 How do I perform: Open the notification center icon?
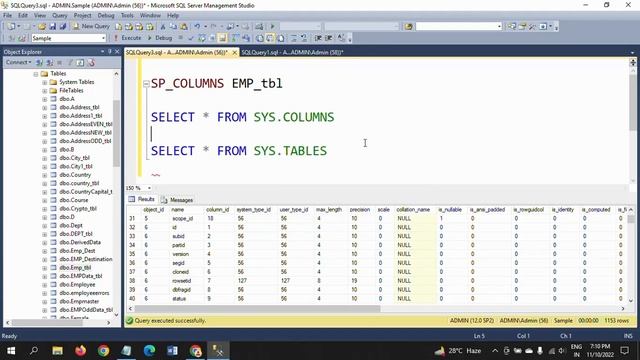point(624,351)
